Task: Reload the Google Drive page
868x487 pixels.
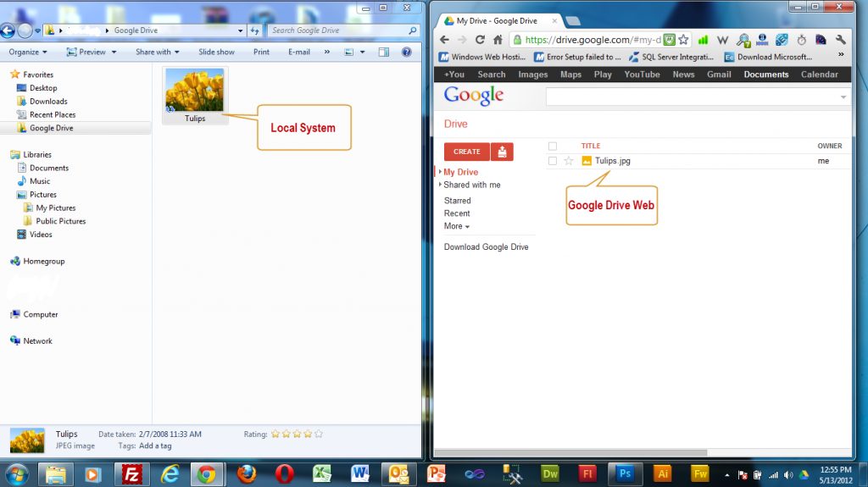Action: click(x=480, y=40)
